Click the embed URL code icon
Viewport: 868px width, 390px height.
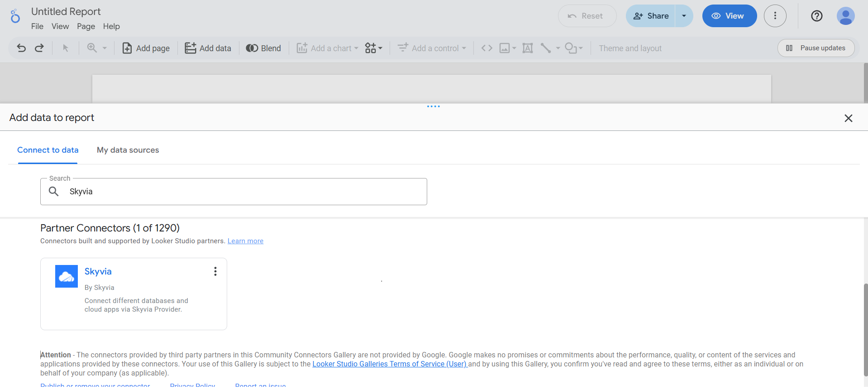pos(486,48)
